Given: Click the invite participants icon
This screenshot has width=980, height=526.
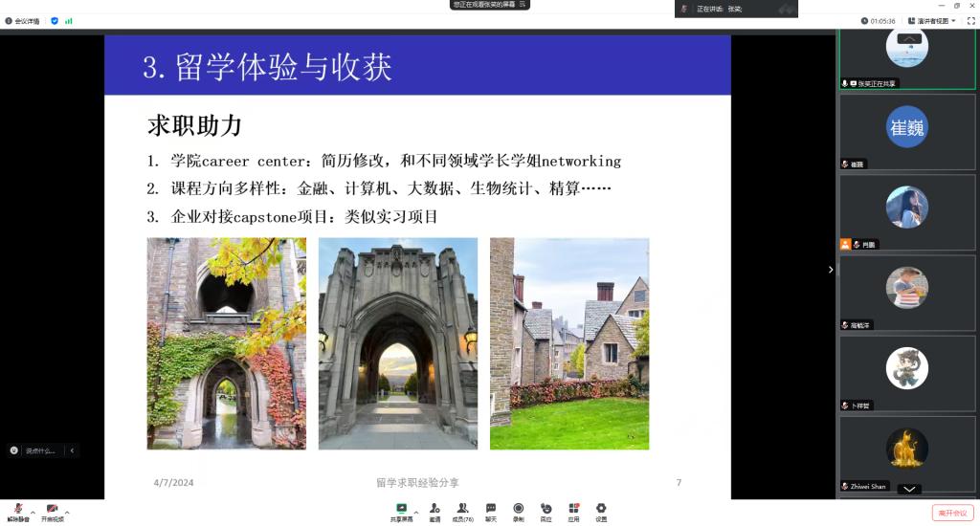Looking at the screenshot, I should click(x=434, y=509).
